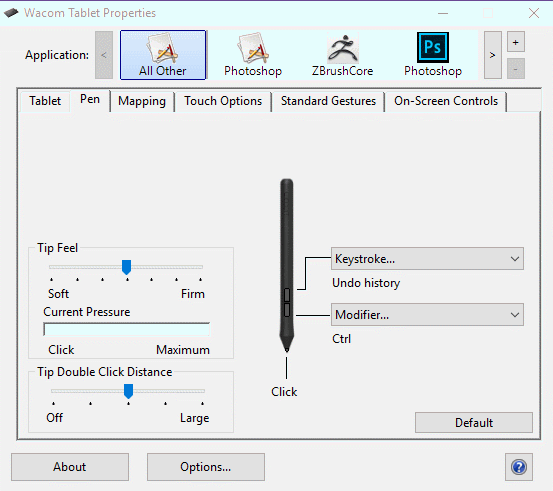Open the Options... dialog button
The image size is (553, 491).
pyautogui.click(x=206, y=467)
